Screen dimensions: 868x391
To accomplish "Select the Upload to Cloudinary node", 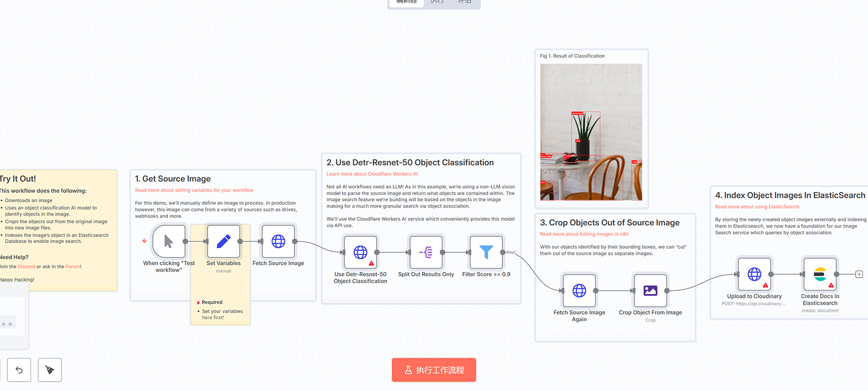I will tap(754, 274).
